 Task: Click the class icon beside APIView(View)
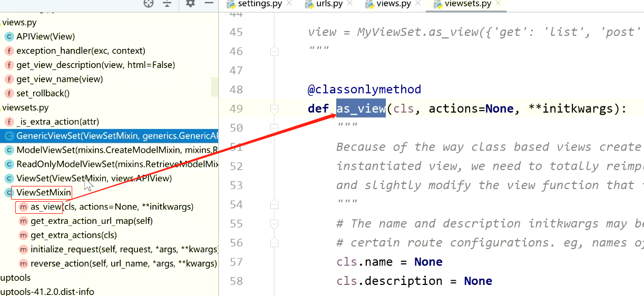[x=9, y=36]
